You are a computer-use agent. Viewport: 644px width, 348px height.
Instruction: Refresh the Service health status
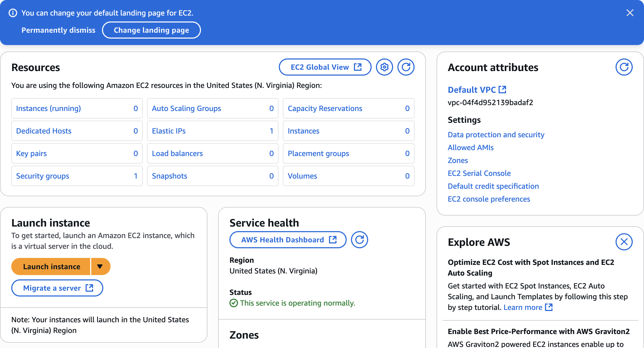coord(359,240)
